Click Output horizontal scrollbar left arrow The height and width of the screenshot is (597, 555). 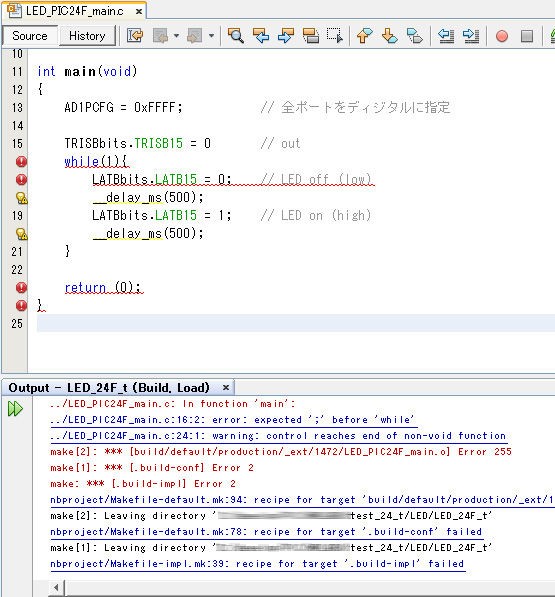tap(56, 587)
